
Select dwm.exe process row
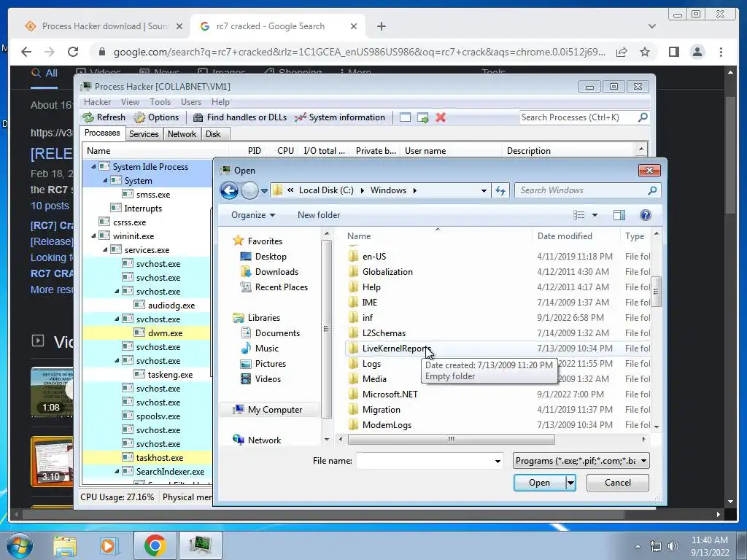click(147, 333)
